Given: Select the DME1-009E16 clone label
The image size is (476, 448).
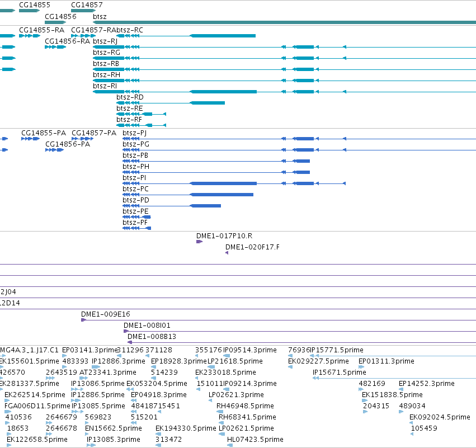Looking at the screenshot, I should (105, 314).
